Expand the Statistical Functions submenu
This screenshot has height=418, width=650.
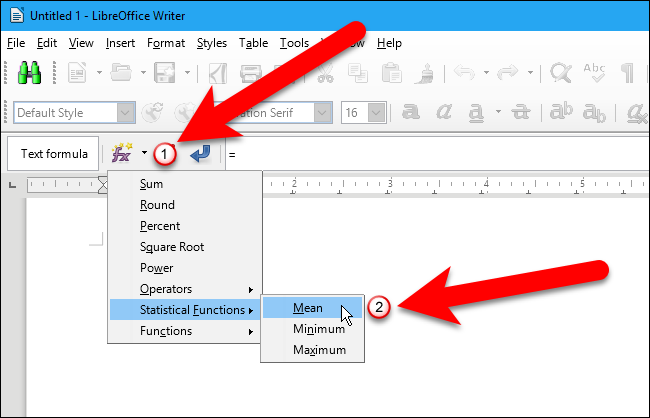click(x=185, y=310)
